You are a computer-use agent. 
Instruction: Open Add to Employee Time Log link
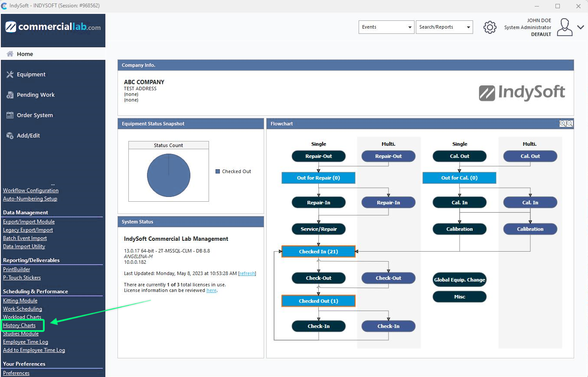(x=34, y=350)
